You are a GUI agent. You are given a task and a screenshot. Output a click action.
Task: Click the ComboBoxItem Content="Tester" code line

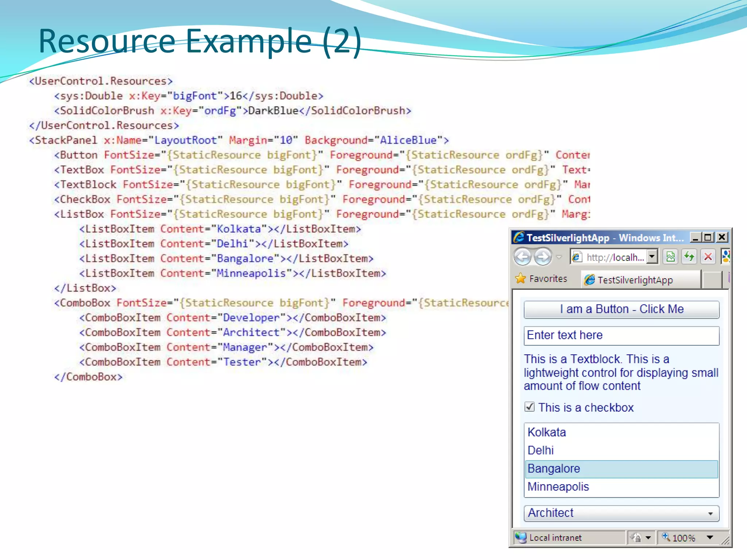tap(223, 362)
